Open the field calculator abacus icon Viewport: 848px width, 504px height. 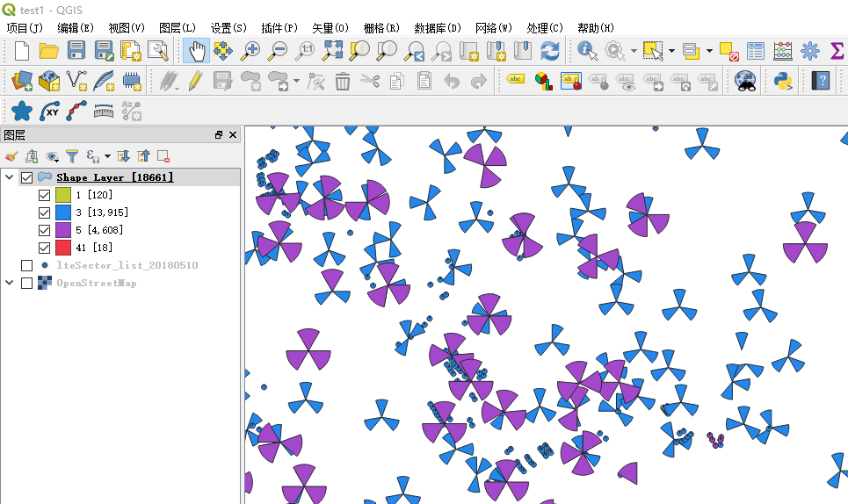[x=783, y=51]
